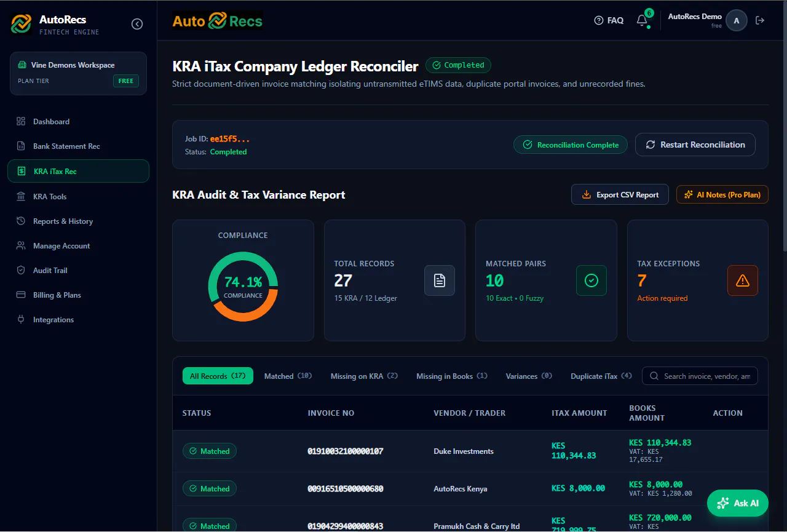The height and width of the screenshot is (532, 787).
Task: Click the Tax Exceptions warning icon
Action: click(x=743, y=280)
